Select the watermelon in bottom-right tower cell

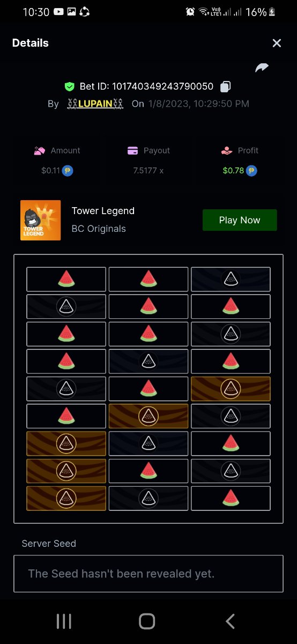pos(231,498)
